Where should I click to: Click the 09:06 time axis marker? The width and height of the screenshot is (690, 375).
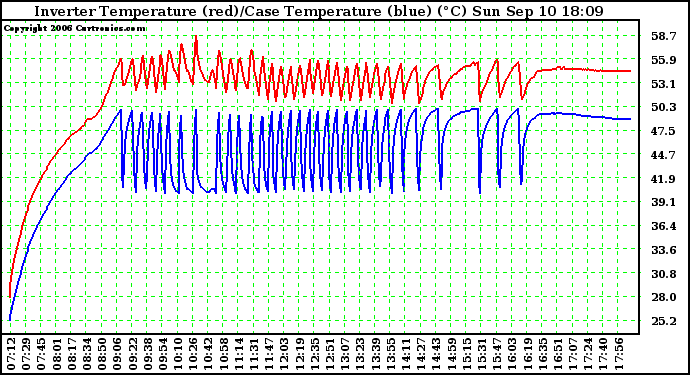click(117, 354)
